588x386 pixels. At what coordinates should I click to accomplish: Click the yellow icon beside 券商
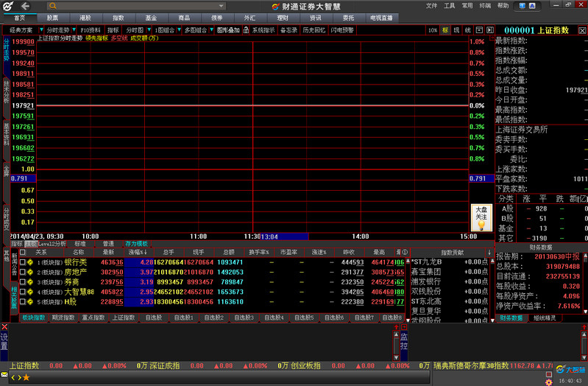pyautogui.click(x=30, y=281)
